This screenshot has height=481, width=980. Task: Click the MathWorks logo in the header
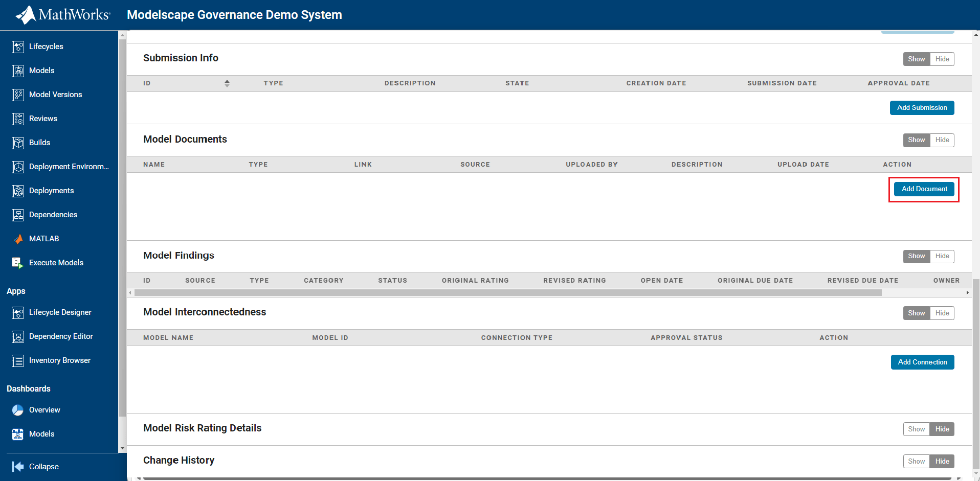point(61,14)
